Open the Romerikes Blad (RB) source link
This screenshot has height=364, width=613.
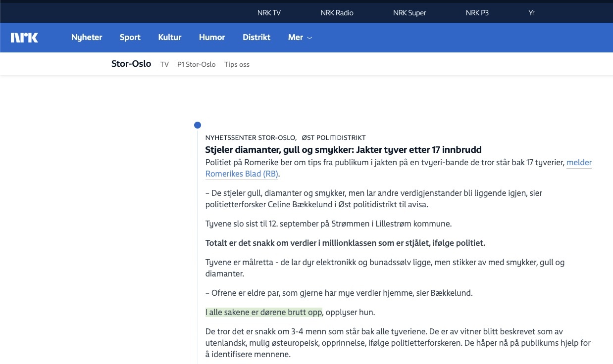[x=242, y=174]
